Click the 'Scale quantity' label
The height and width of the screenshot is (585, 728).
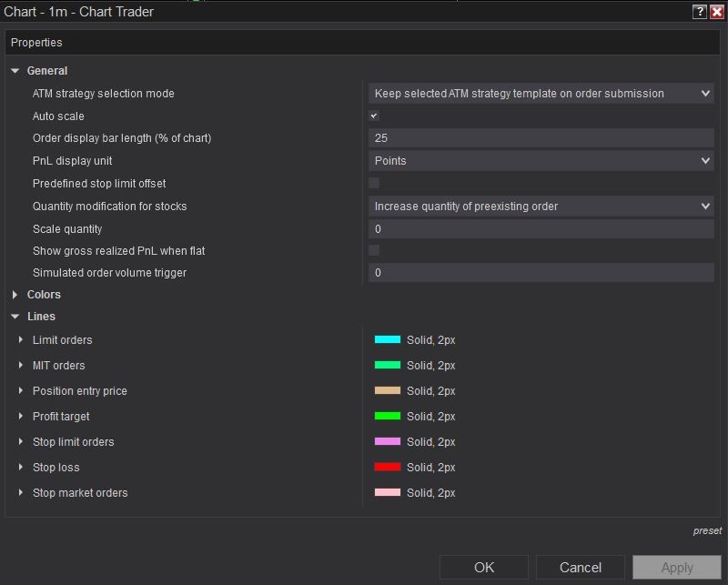point(67,229)
